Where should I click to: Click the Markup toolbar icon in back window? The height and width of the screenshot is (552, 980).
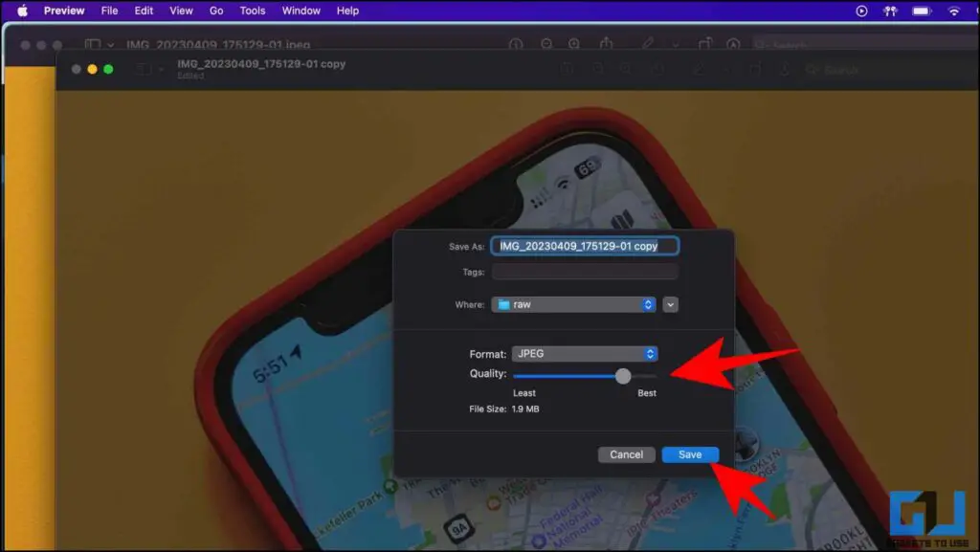point(733,44)
